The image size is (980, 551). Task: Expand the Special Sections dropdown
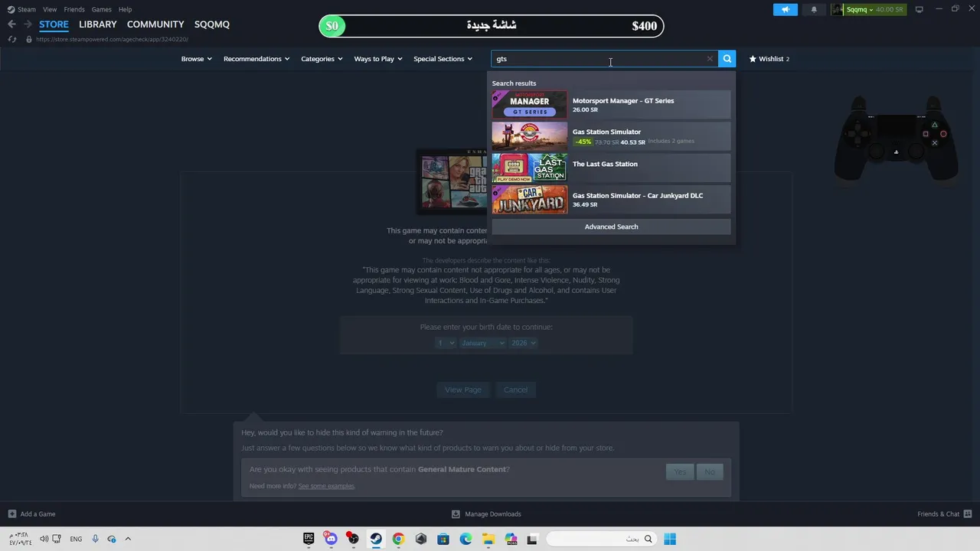click(x=443, y=59)
